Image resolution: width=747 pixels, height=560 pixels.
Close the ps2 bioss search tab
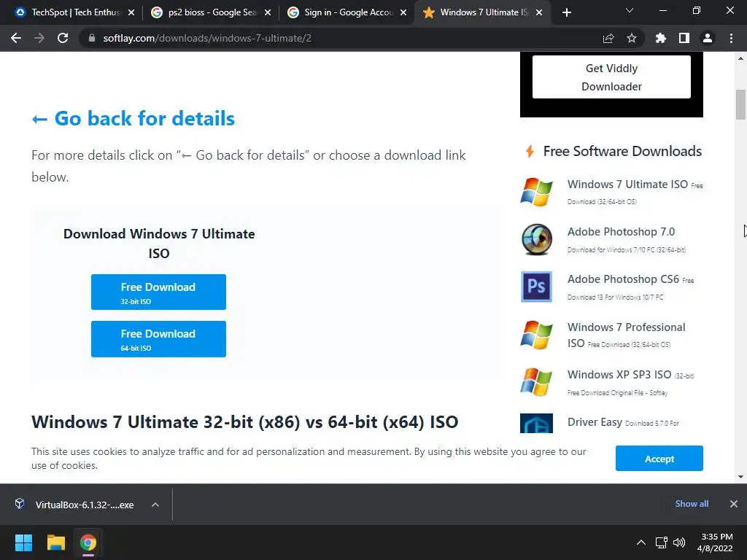point(268,12)
